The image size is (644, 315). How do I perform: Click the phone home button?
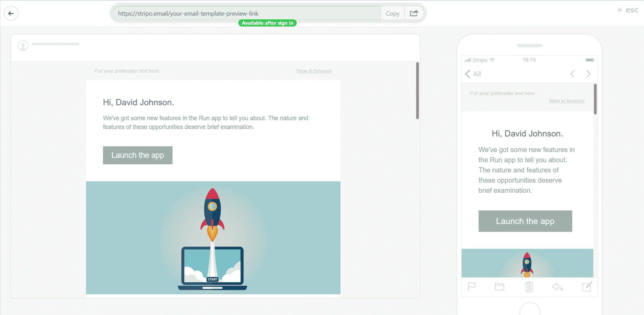click(530, 309)
